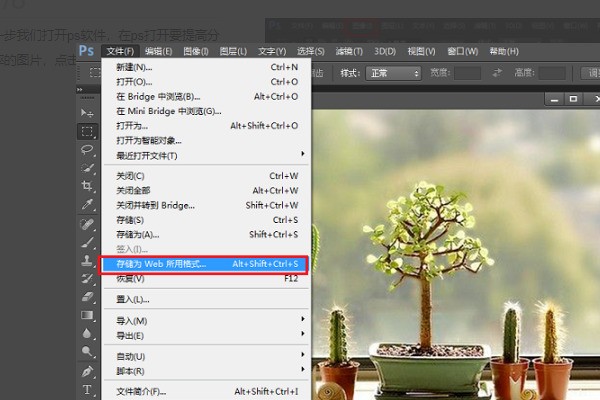600x400 pixels.
Task: Click the Ps application logo
Action: [86, 51]
